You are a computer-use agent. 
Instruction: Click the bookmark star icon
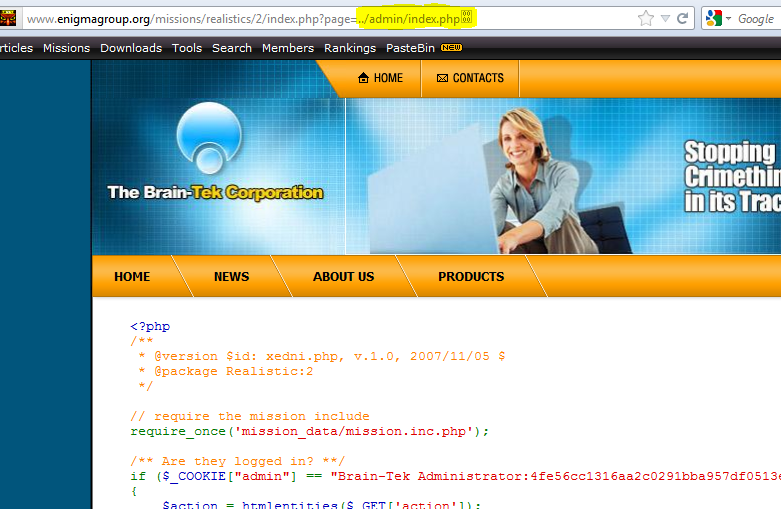[646, 18]
